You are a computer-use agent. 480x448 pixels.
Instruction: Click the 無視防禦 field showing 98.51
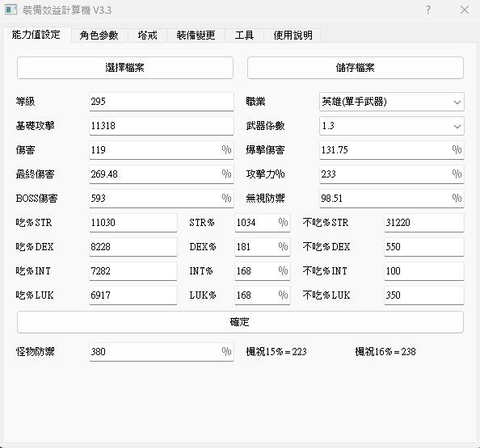392,199
